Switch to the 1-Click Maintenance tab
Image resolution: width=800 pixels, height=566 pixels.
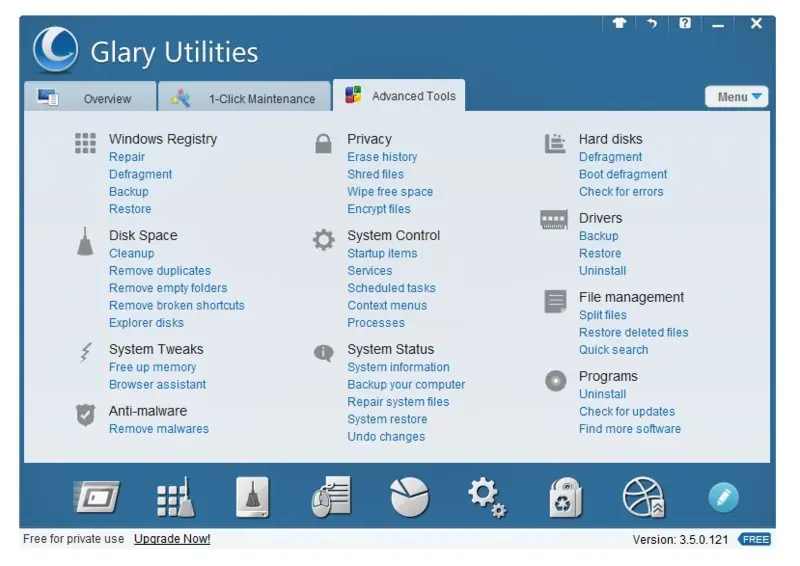coord(244,97)
